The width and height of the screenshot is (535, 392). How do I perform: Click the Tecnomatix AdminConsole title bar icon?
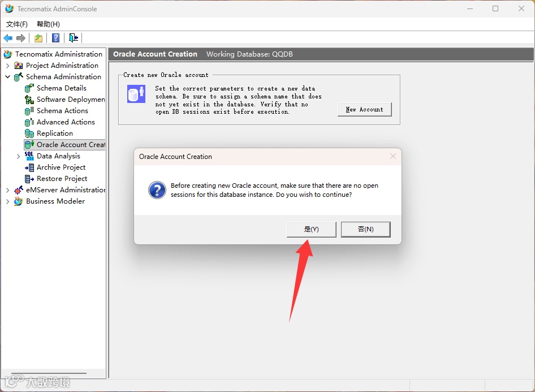point(9,9)
